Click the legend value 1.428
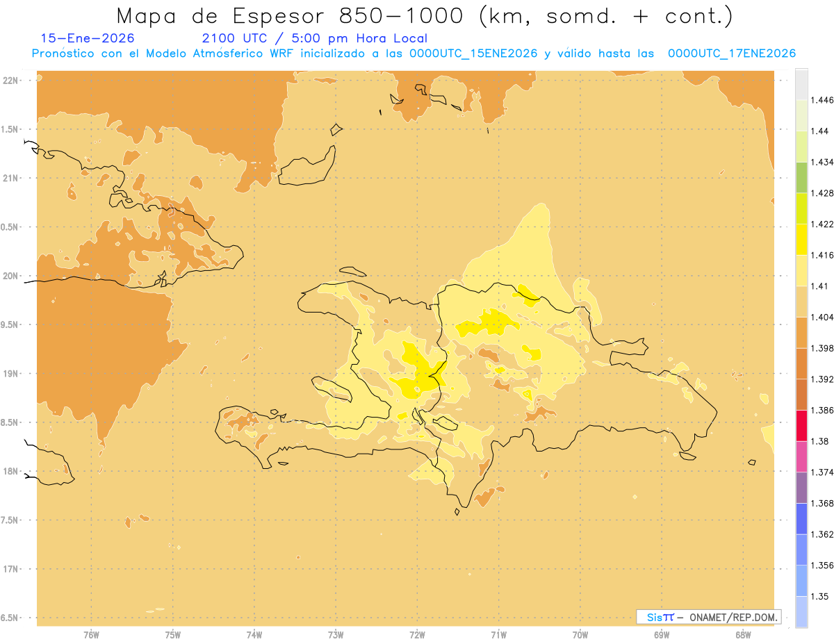The image size is (834, 644). click(822, 193)
